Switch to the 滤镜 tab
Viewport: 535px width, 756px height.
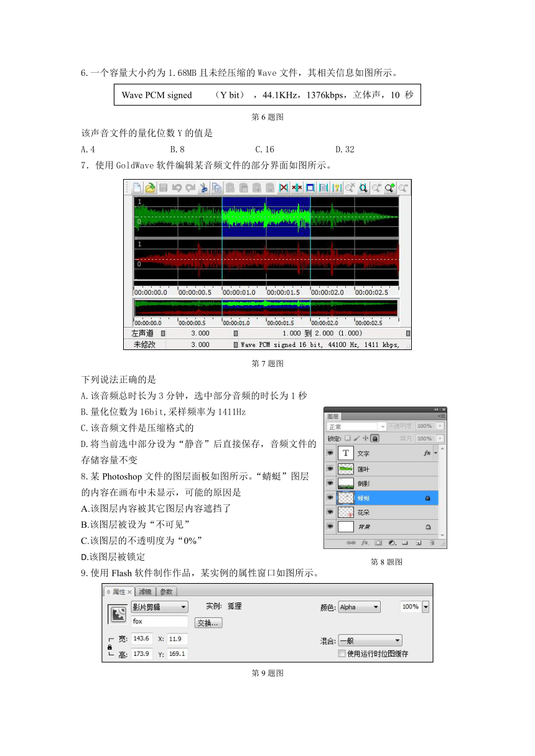(x=146, y=591)
